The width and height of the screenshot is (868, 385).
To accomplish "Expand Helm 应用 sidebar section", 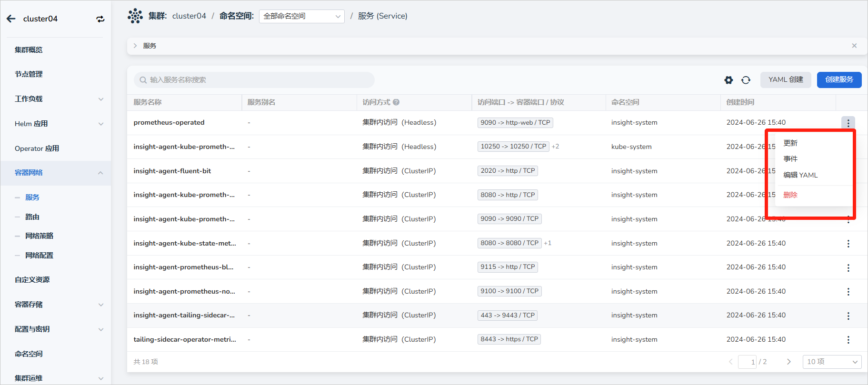I will click(100, 124).
